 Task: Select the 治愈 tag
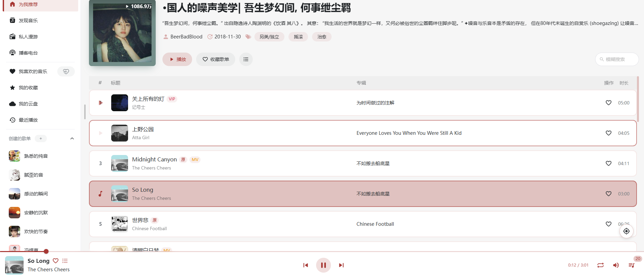coord(322,37)
